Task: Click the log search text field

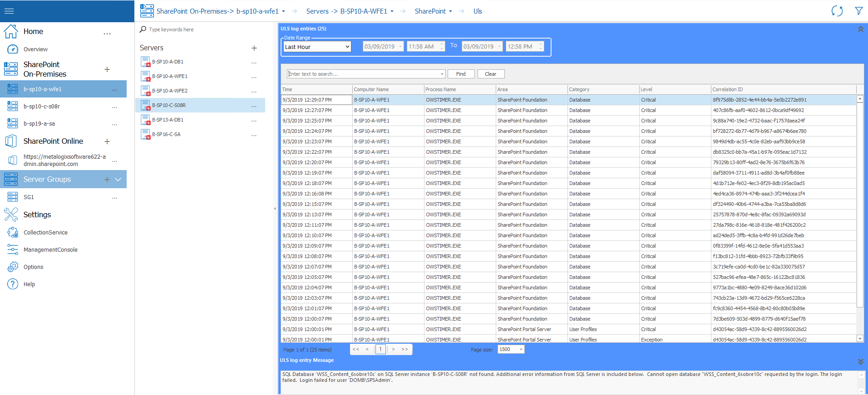Action: point(363,74)
